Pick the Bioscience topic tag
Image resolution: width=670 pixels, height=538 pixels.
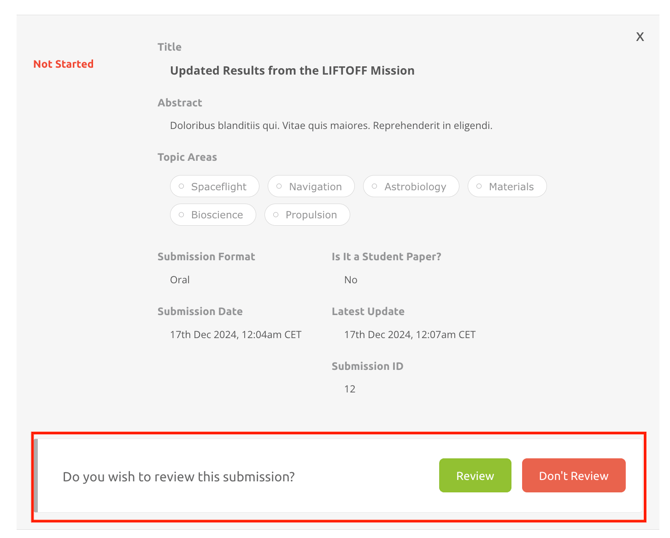tap(213, 215)
